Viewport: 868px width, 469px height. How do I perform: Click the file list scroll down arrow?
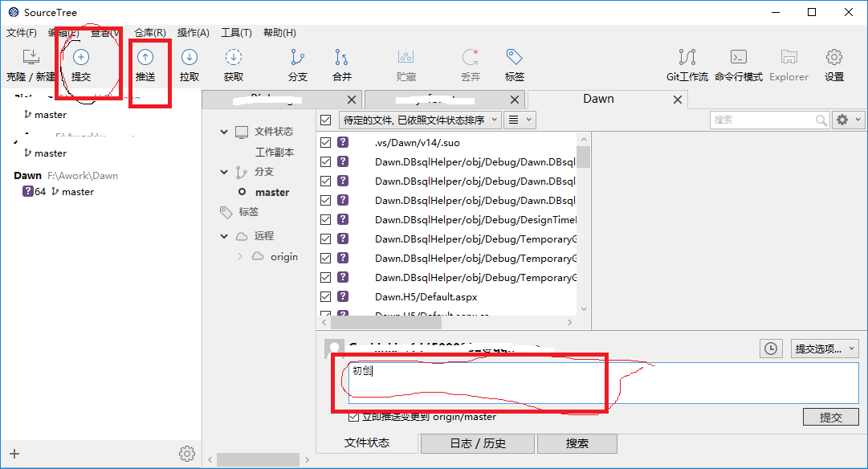tap(584, 309)
